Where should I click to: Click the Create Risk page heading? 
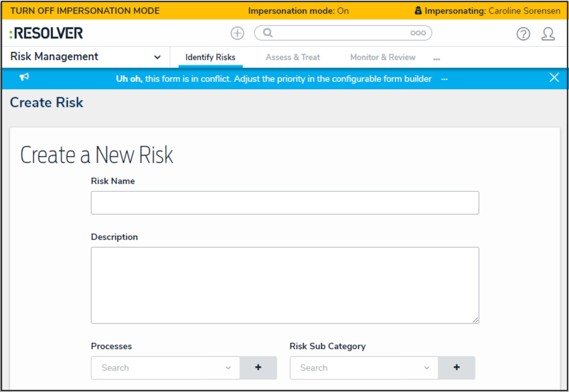(47, 103)
